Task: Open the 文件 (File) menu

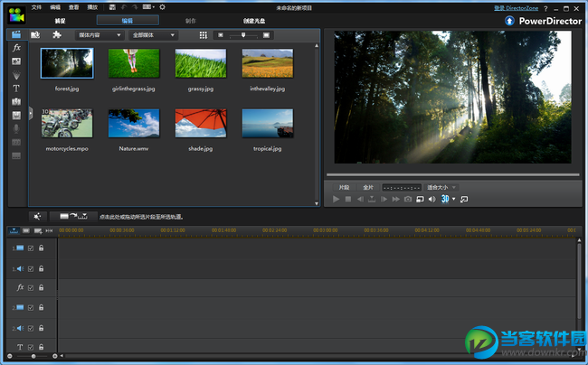Action: [x=36, y=6]
